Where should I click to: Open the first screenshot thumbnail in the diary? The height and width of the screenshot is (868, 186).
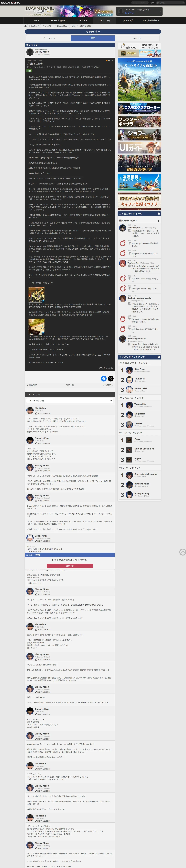37,295
